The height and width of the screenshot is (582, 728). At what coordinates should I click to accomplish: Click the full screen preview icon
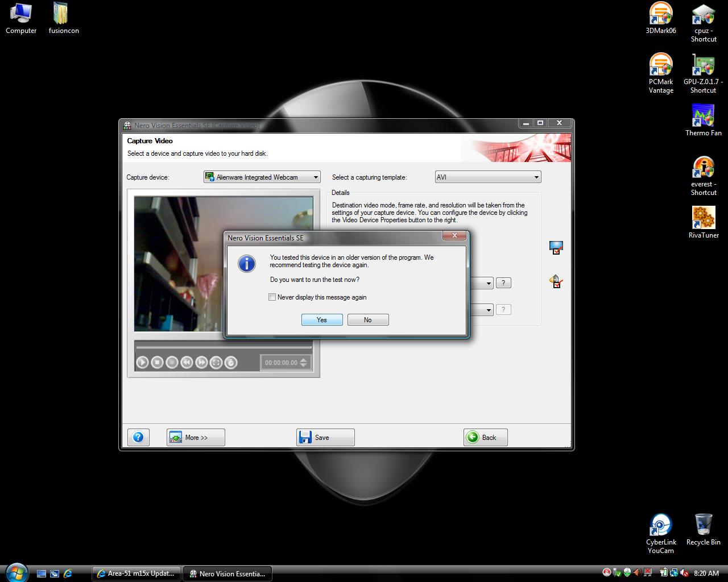(x=216, y=362)
